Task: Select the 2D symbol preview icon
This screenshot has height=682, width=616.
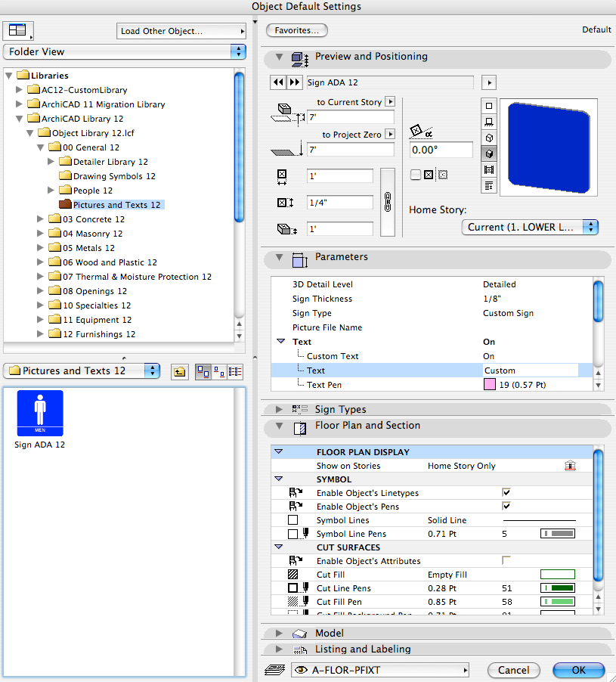Action: 488,106
